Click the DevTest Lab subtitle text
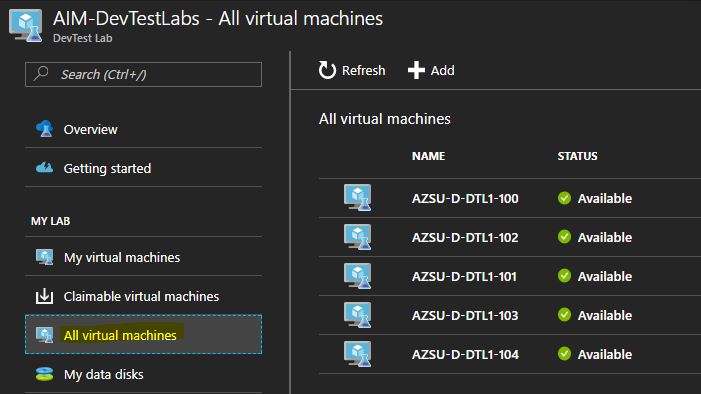The width and height of the screenshot is (701, 394). pos(83,38)
